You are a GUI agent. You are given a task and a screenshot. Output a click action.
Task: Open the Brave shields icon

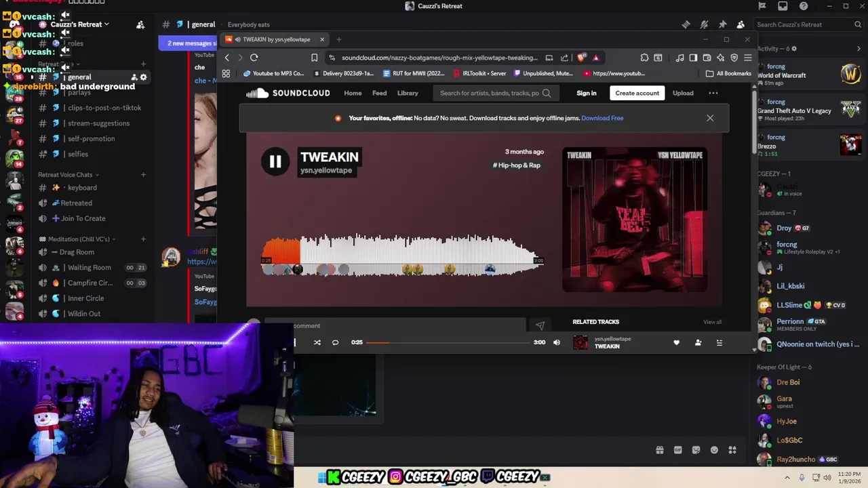click(x=581, y=58)
